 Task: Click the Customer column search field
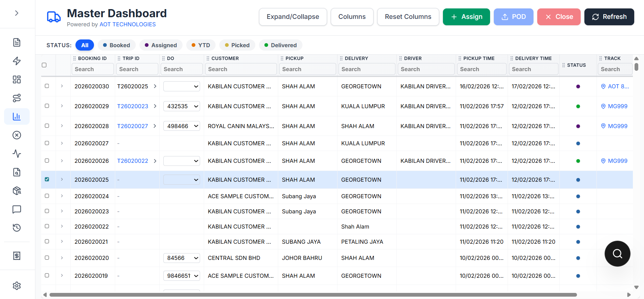click(x=241, y=69)
